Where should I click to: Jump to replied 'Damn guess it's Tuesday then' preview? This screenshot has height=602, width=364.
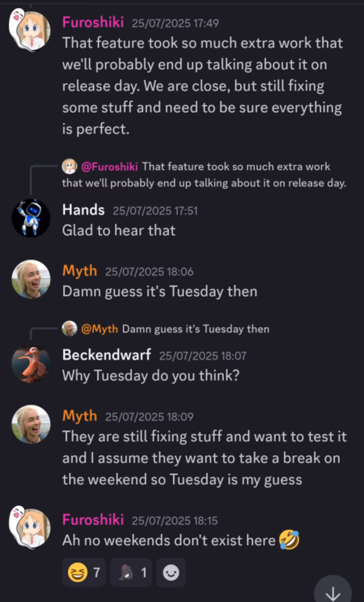click(195, 329)
